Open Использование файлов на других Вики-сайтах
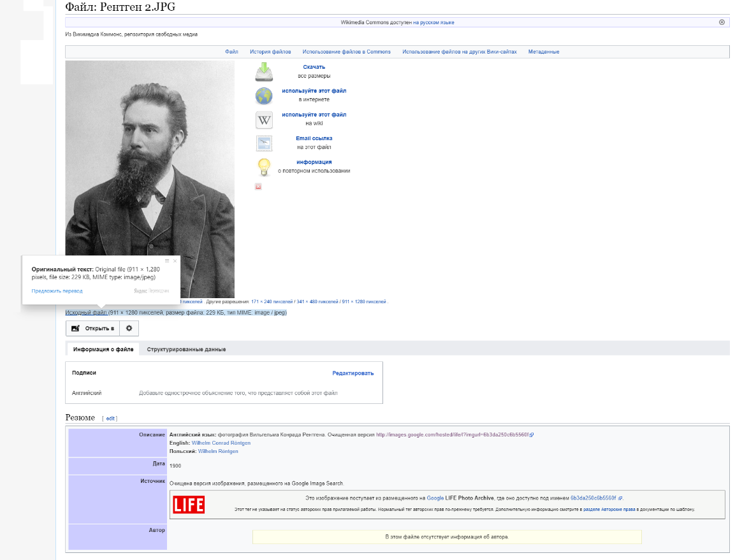The height and width of the screenshot is (560, 735). (x=460, y=52)
